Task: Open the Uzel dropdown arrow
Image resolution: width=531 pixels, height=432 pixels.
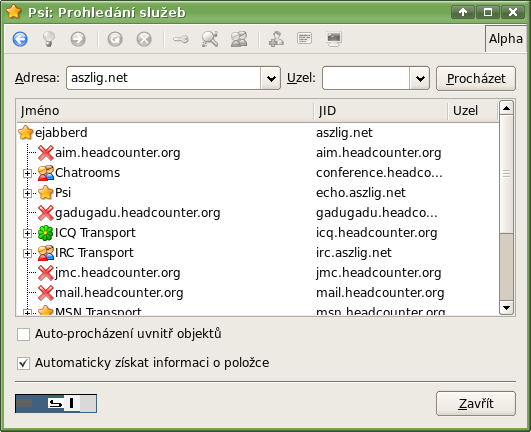Action: click(420, 79)
